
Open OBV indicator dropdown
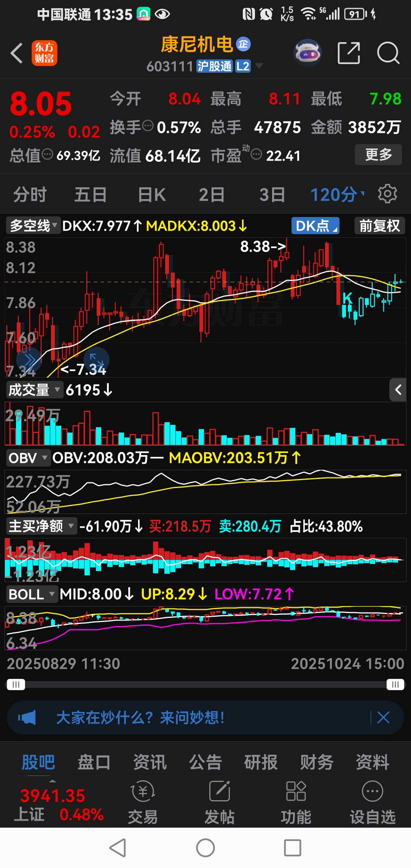coord(29,458)
